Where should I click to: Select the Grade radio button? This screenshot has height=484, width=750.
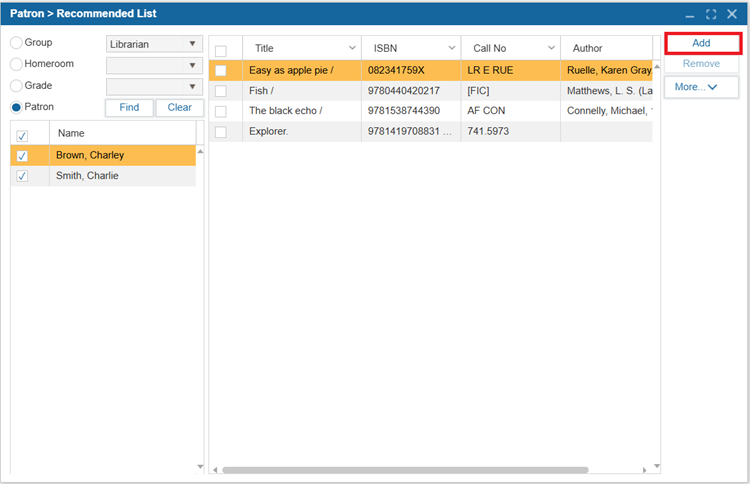pos(16,86)
